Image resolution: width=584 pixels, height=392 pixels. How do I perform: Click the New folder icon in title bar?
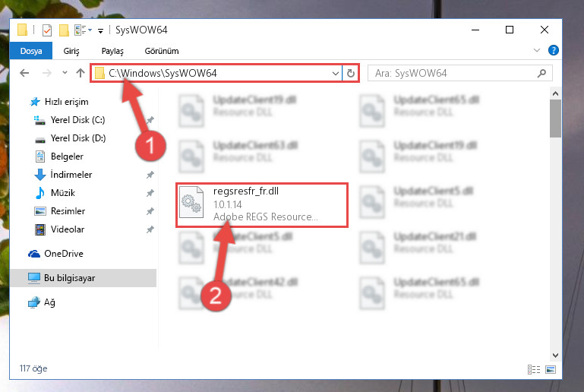(64, 30)
